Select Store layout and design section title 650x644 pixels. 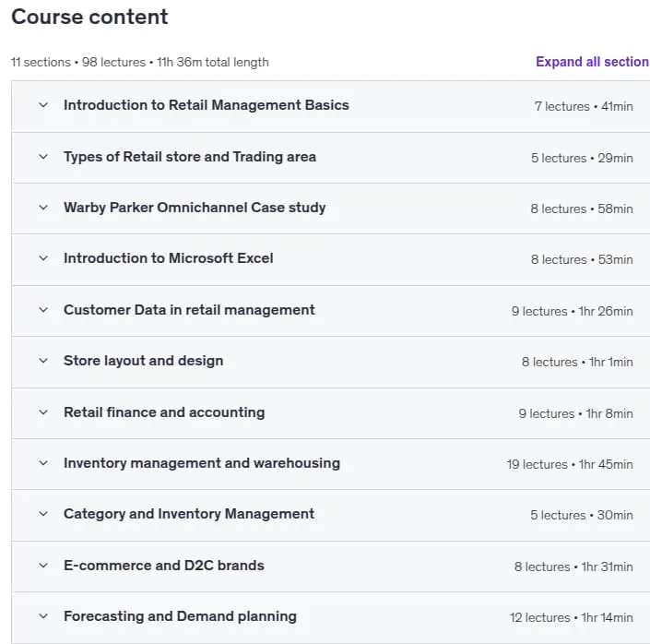144,361
